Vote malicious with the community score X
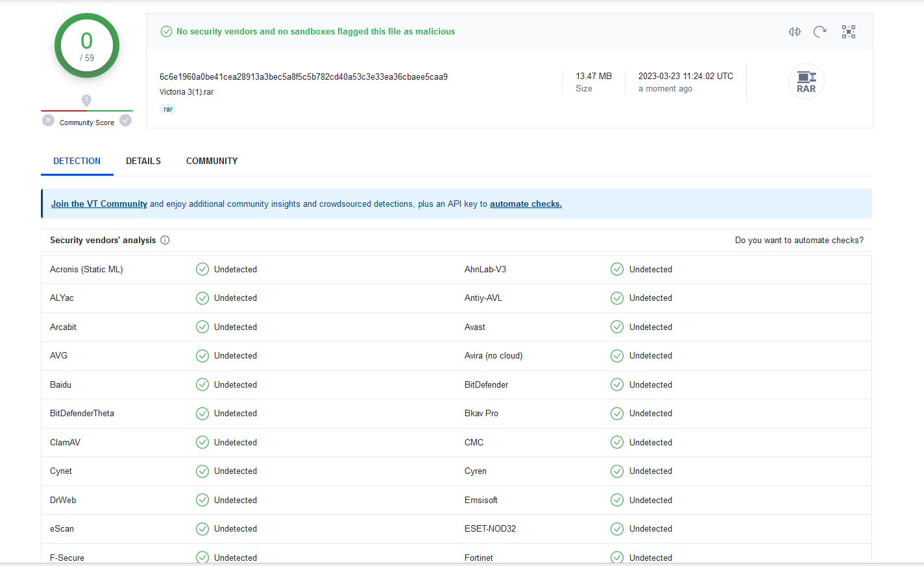This screenshot has width=924, height=566. [48, 121]
